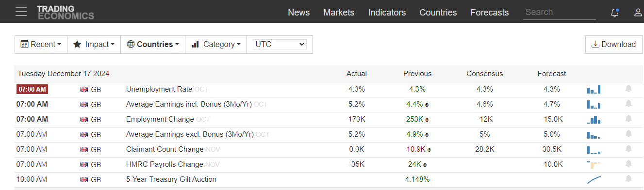The image size is (644, 190).
Task: Toggle alert bell for HMRC Payrolls Change
Action: click(x=628, y=164)
